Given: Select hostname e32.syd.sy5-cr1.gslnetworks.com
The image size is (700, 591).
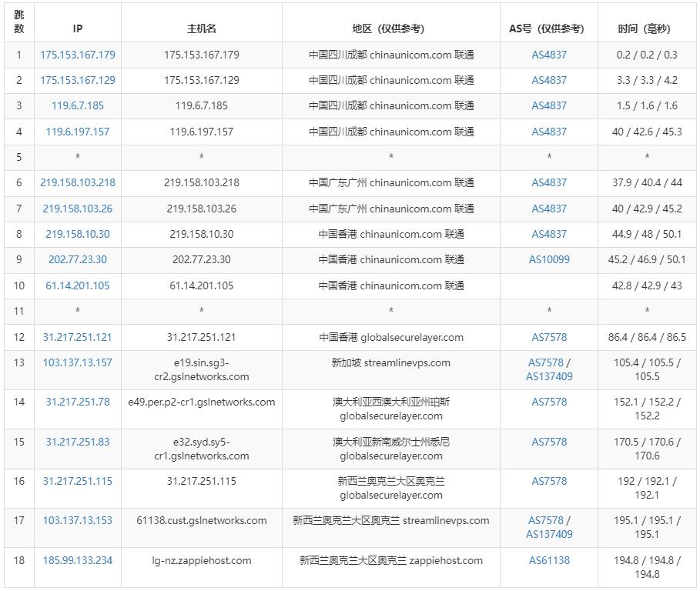Looking at the screenshot, I should pos(201,449).
